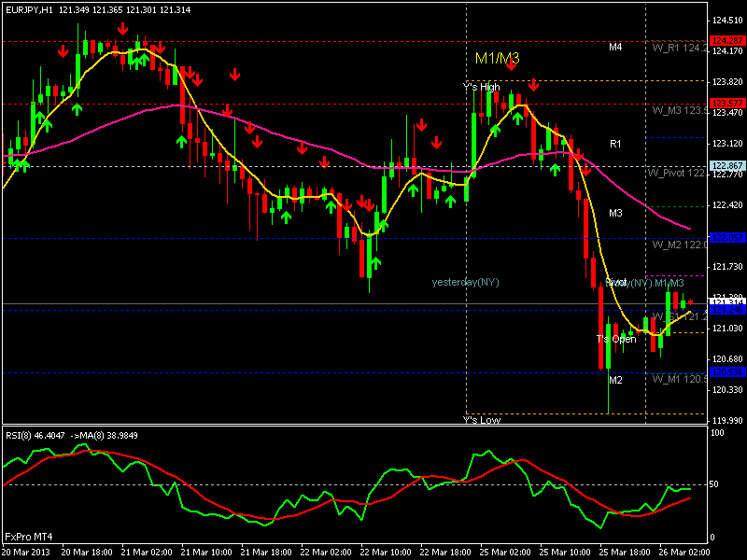
Task: Select the white M4 pivot label
Action: click(615, 47)
